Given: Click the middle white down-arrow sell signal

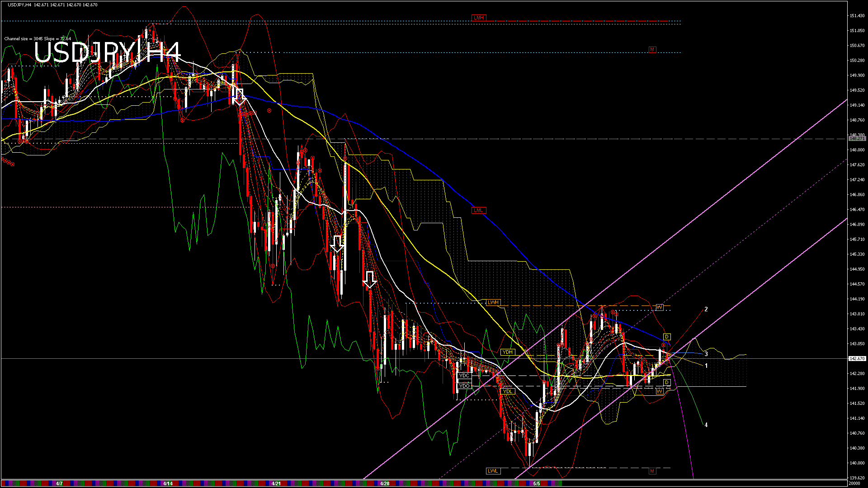Looking at the screenshot, I should coord(337,244).
